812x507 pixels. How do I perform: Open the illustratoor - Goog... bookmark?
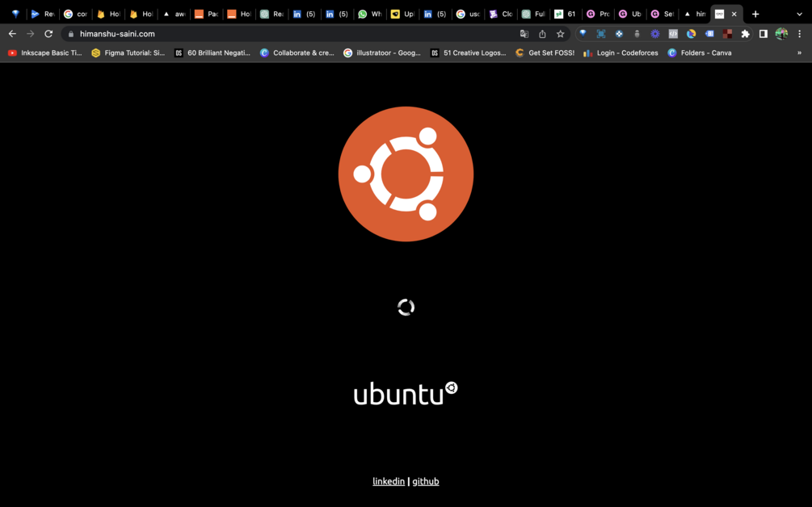[382, 52]
